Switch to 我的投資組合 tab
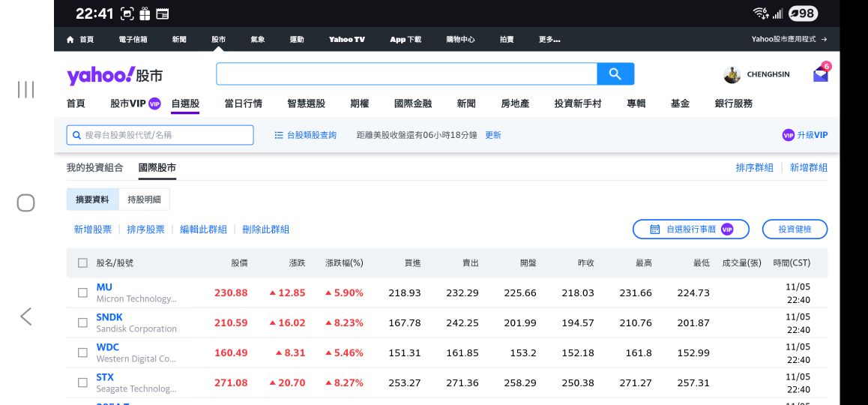Screen dimensions: 868x405 pyautogui.click(x=94, y=168)
